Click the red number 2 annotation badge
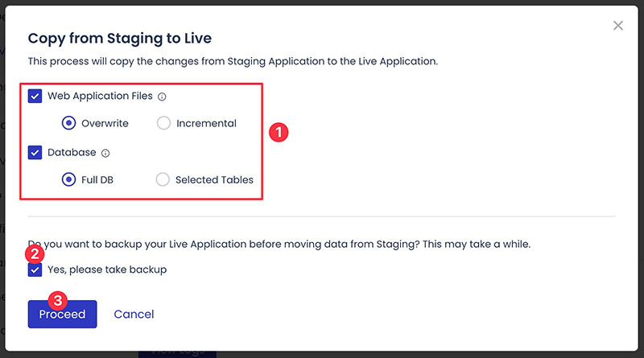 click(x=34, y=253)
